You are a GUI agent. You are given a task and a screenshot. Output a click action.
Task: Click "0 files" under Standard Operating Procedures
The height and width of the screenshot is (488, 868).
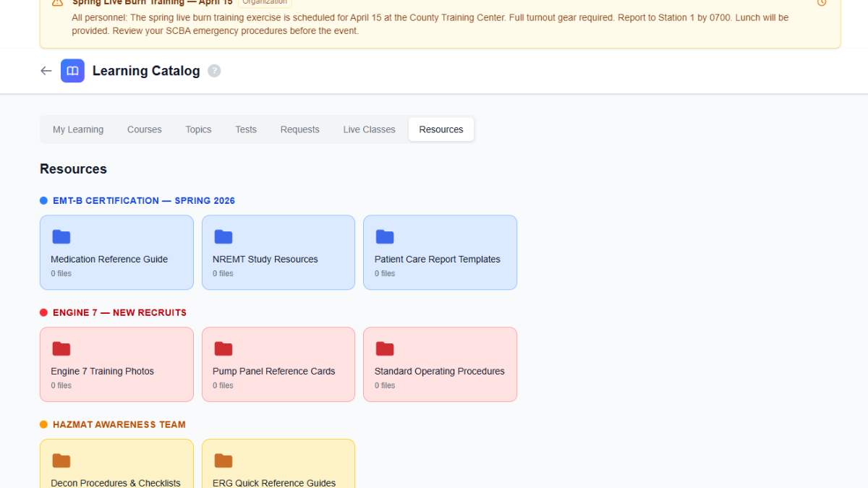tap(385, 386)
